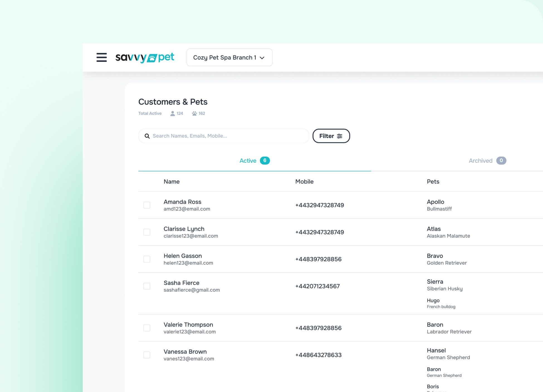Screen dimensions: 543x392
Task: Click email clarisse123@email.com
Action: [191, 236]
